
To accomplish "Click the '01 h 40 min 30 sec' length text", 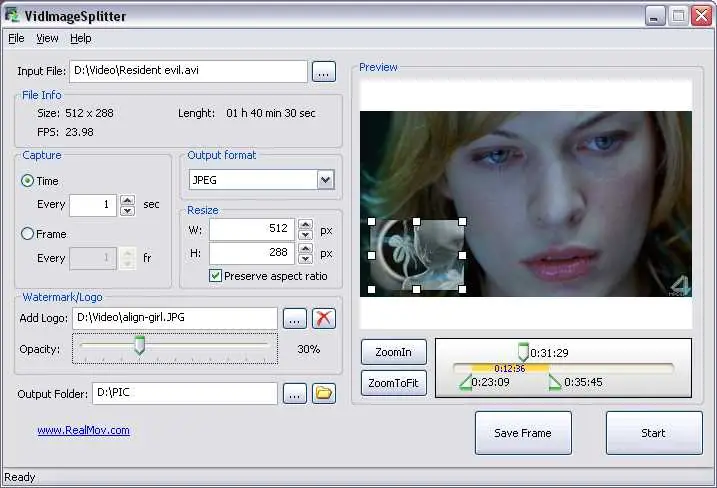I will [271, 113].
